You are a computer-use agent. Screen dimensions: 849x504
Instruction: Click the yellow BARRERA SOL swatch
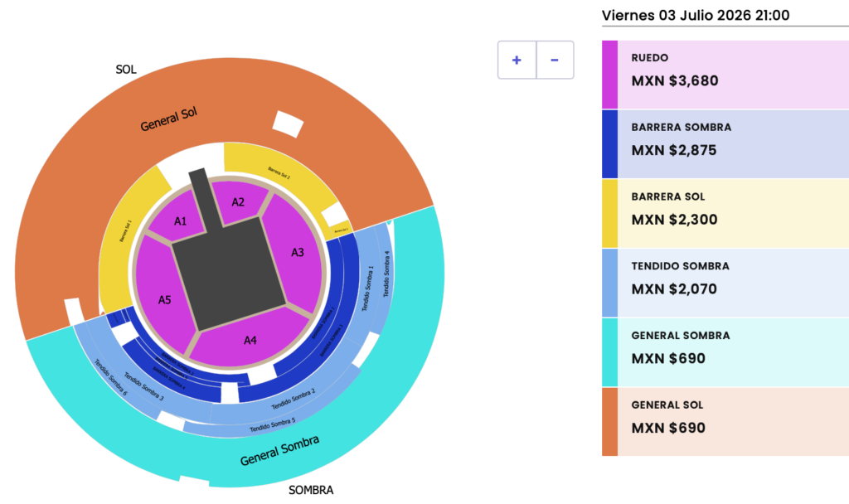[609, 213]
